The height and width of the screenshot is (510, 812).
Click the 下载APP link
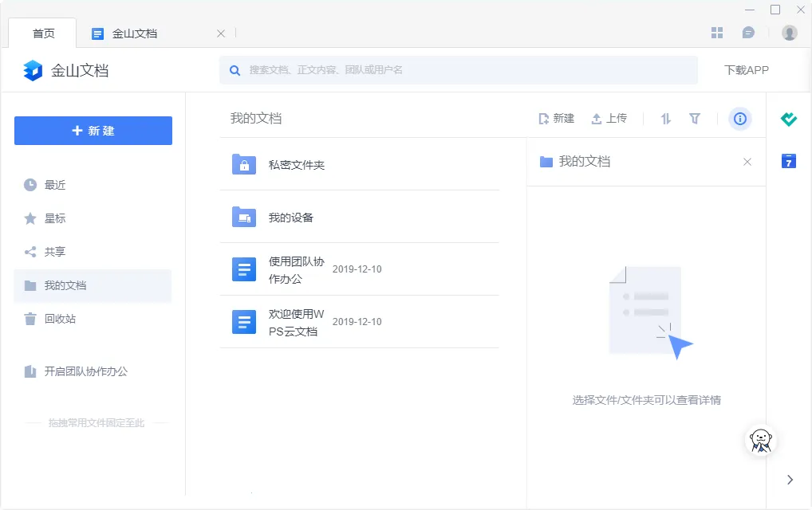point(746,70)
